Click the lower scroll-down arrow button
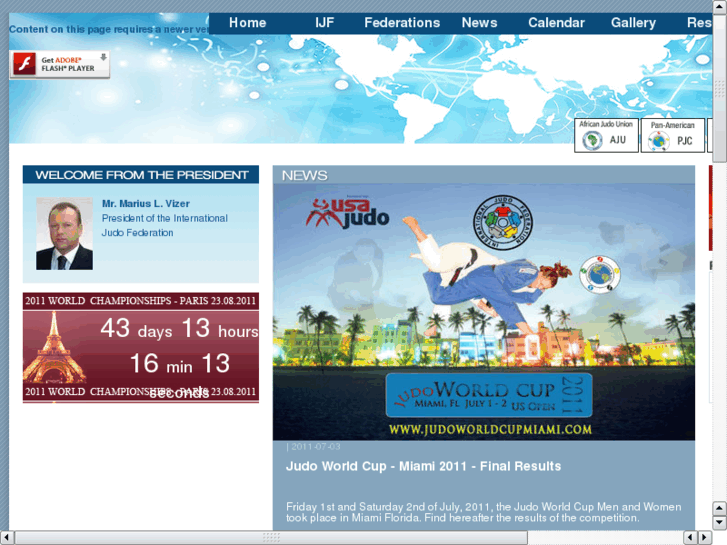 (720, 523)
